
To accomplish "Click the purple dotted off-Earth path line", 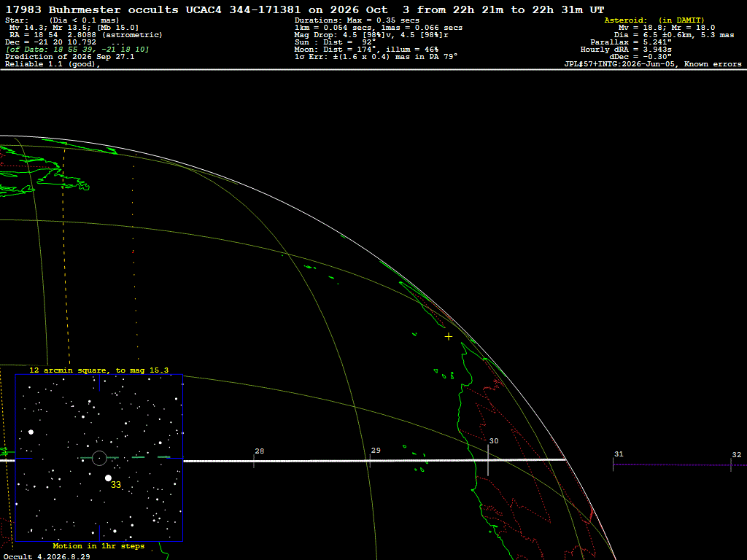I will (680, 464).
